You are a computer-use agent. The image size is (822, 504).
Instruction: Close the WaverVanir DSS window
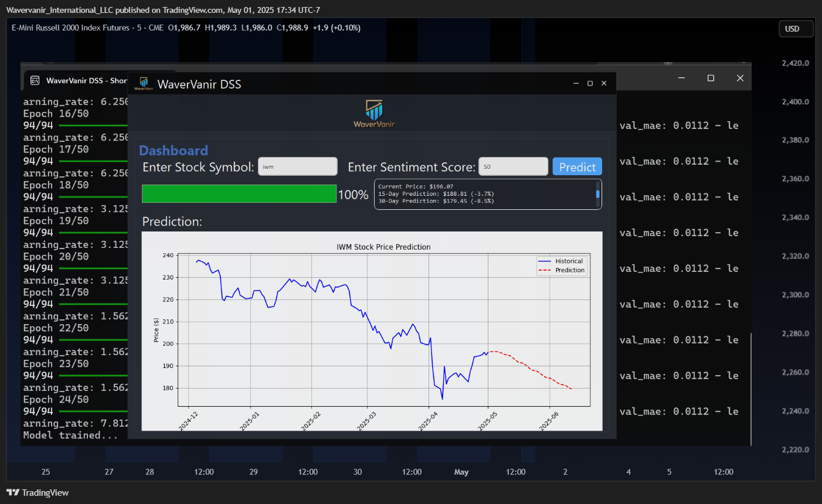point(604,84)
